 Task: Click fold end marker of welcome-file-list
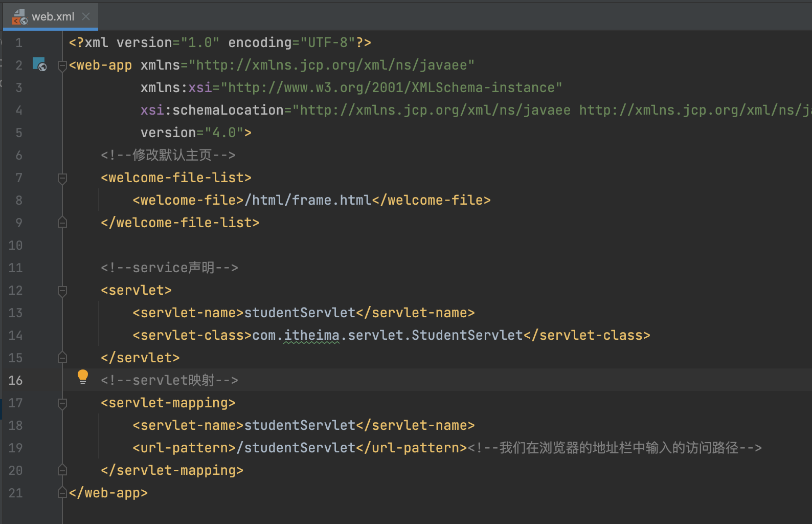pos(62,223)
